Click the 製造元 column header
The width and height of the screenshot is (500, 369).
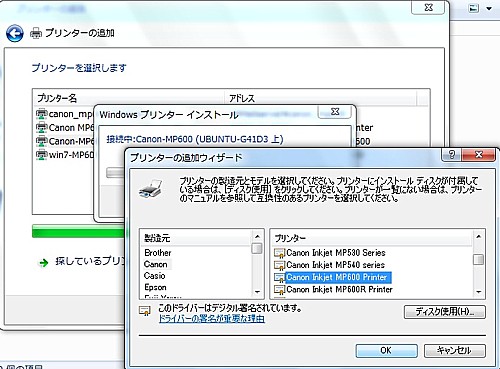(x=196, y=238)
